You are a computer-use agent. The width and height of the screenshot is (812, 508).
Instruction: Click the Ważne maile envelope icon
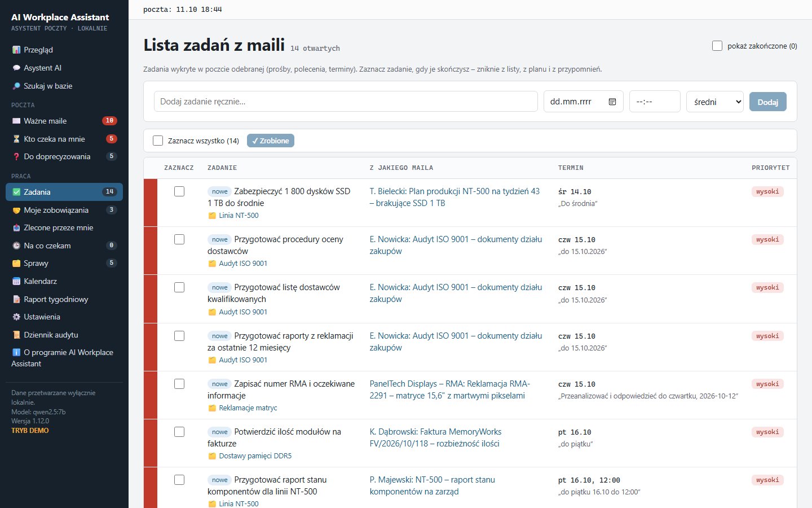(16, 121)
